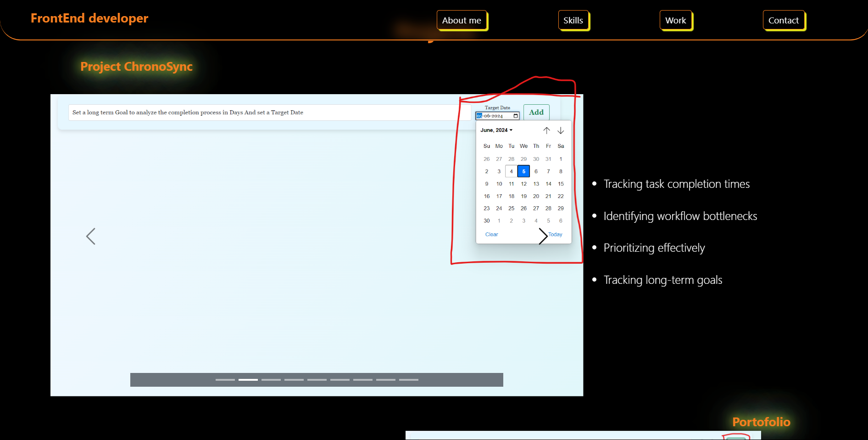Open the calendar icon in Target Date field

click(x=516, y=116)
